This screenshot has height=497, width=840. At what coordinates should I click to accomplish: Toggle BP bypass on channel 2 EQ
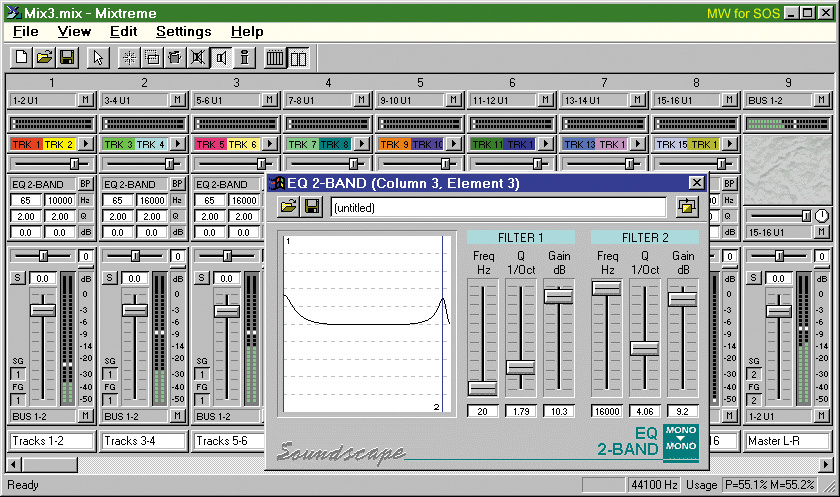click(177, 184)
